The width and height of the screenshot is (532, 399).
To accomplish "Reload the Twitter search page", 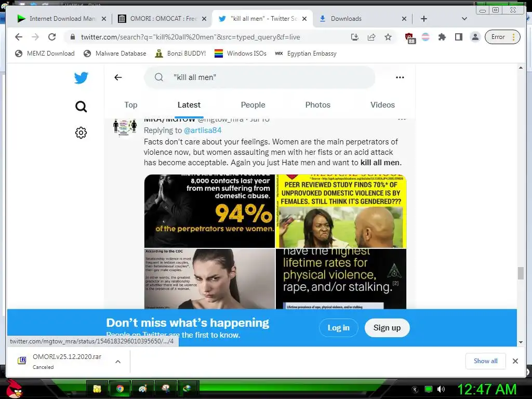I will tap(52, 37).
